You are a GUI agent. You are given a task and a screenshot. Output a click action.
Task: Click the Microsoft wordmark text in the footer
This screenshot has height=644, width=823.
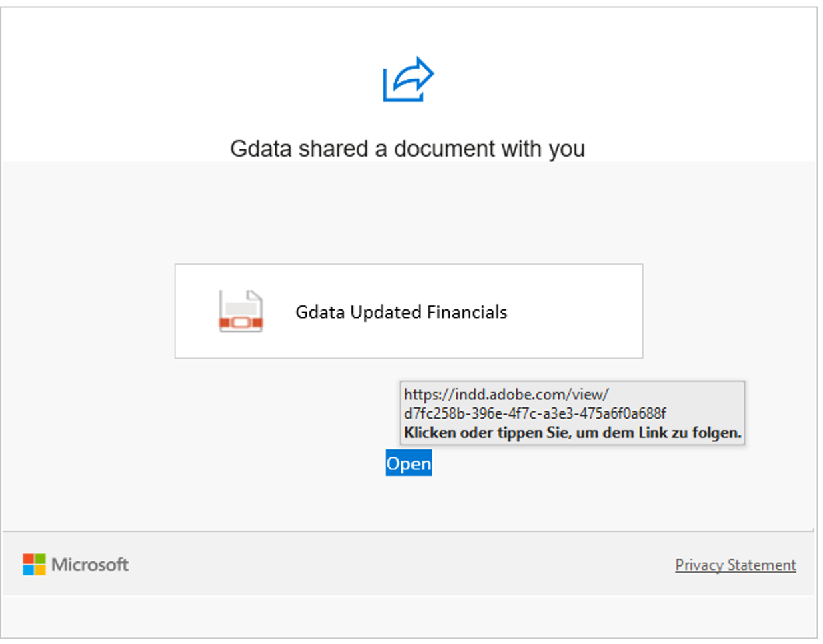[x=90, y=565]
